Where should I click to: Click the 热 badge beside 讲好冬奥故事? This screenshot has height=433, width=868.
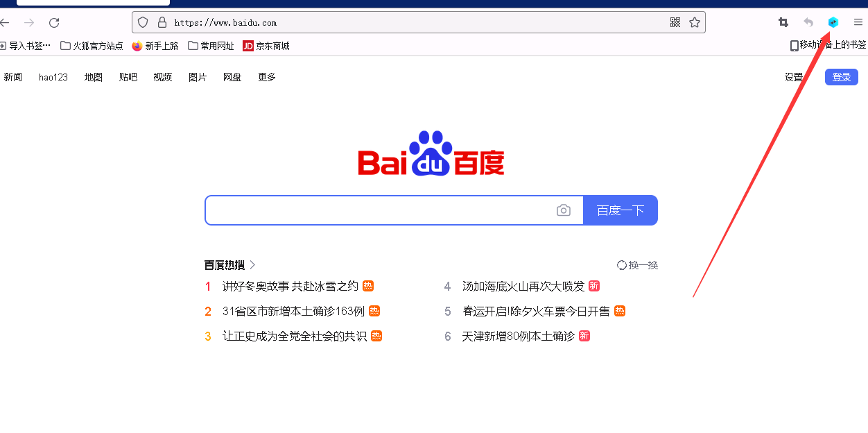click(x=368, y=286)
